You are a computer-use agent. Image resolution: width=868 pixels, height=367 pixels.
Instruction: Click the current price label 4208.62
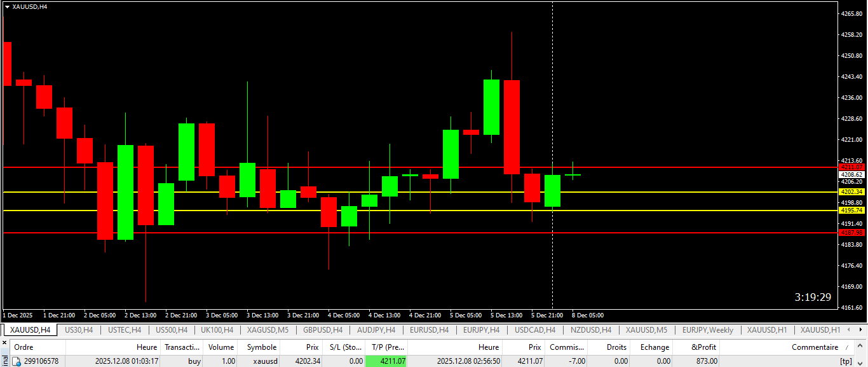[x=851, y=174]
